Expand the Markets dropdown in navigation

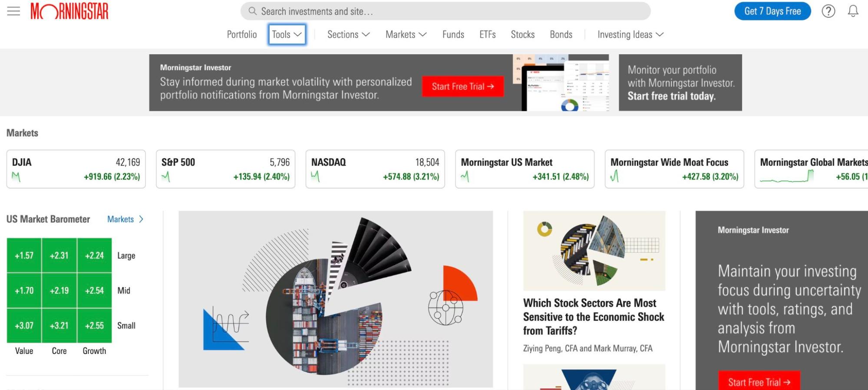[x=406, y=34]
